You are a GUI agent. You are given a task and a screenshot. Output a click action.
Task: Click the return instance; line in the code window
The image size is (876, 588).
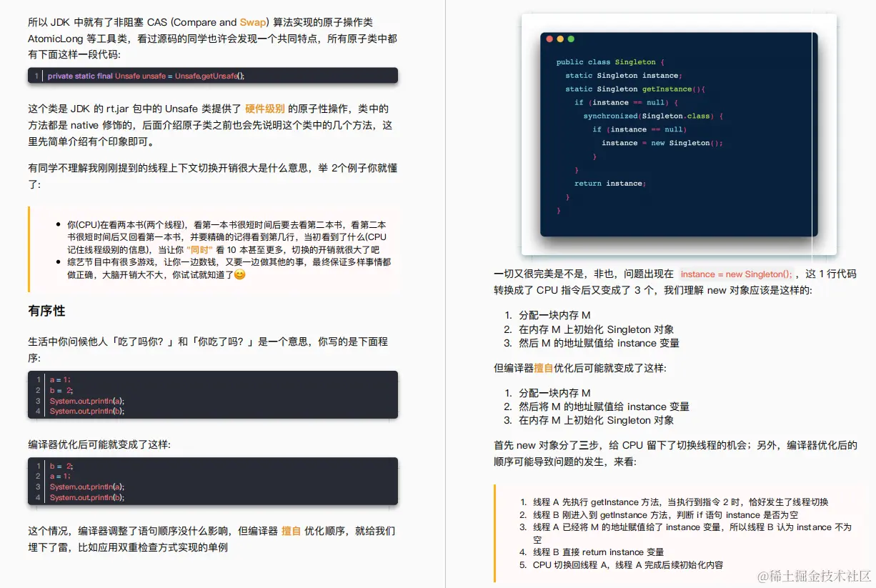coord(609,183)
